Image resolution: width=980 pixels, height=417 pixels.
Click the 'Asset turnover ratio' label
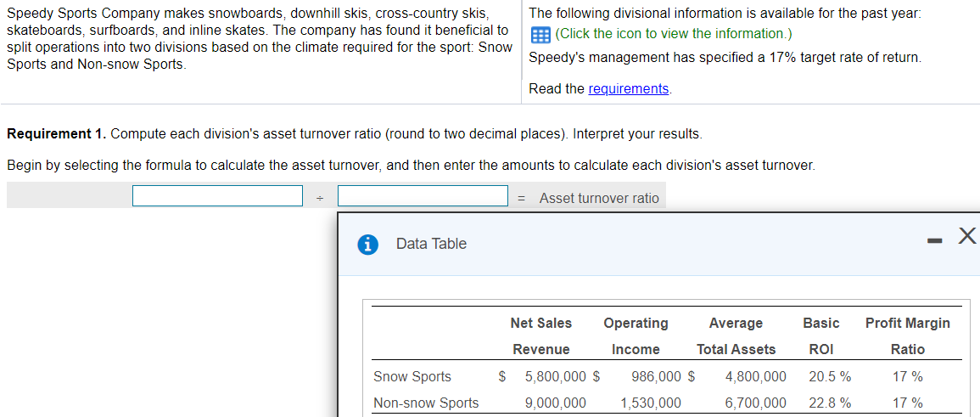[599, 198]
